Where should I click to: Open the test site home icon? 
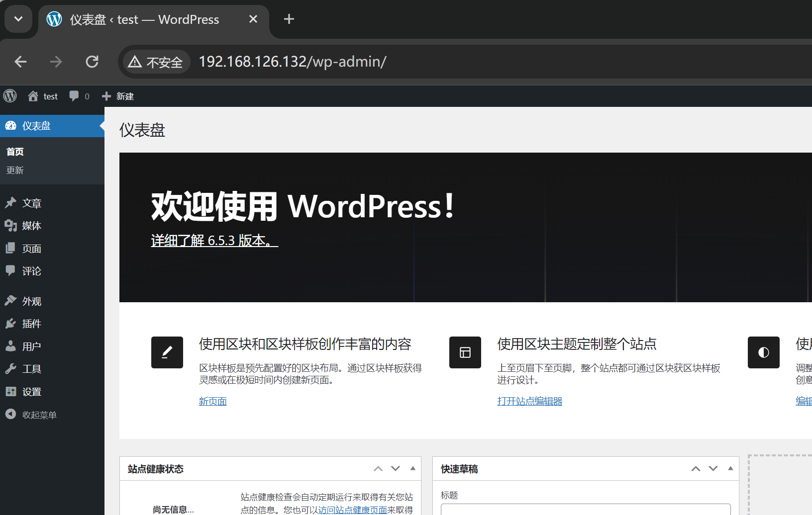(x=33, y=96)
